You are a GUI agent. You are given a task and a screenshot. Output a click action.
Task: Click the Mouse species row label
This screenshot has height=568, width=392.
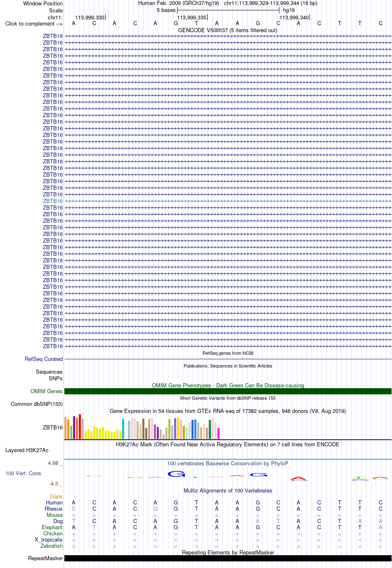pos(55,515)
